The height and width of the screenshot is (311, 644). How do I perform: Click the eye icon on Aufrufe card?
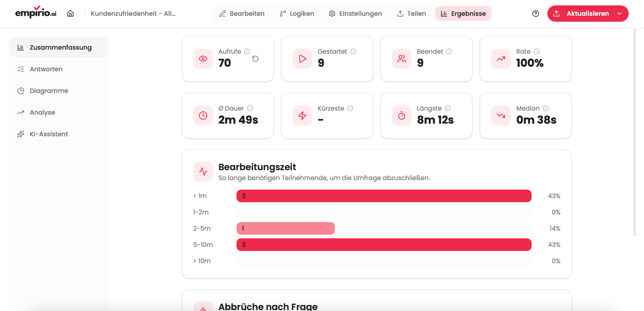pos(203,59)
